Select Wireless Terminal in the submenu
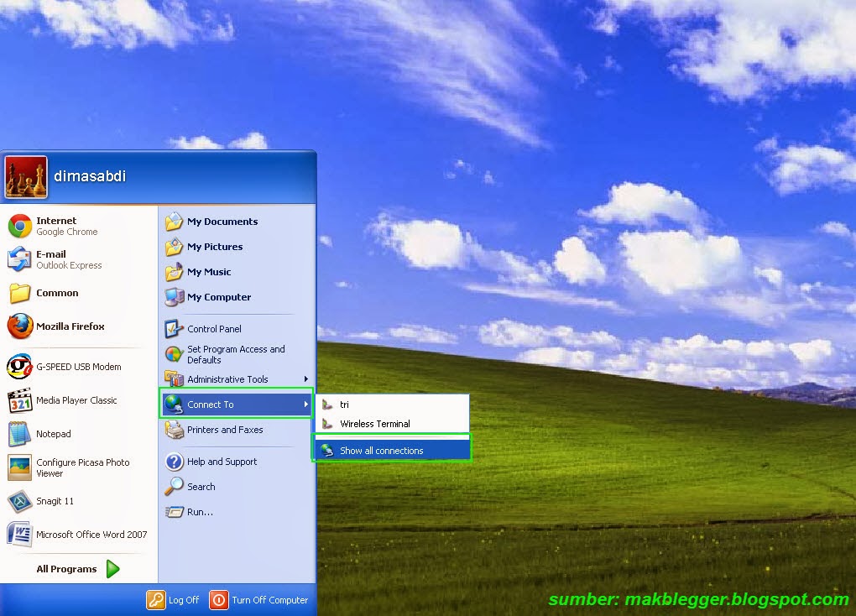Image resolution: width=856 pixels, height=616 pixels. 392,424
